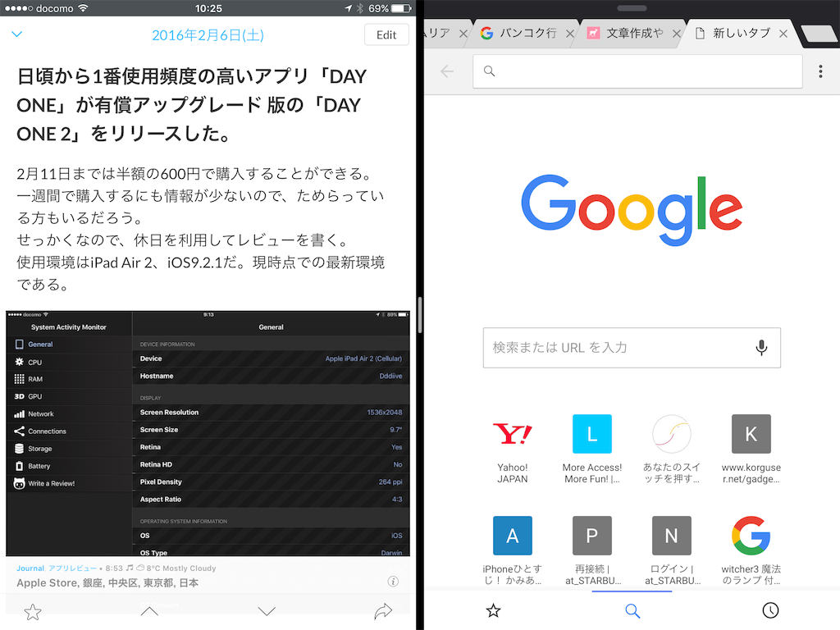This screenshot has width=840, height=630.
Task: Start voice search with microphone icon
Action: [761, 348]
